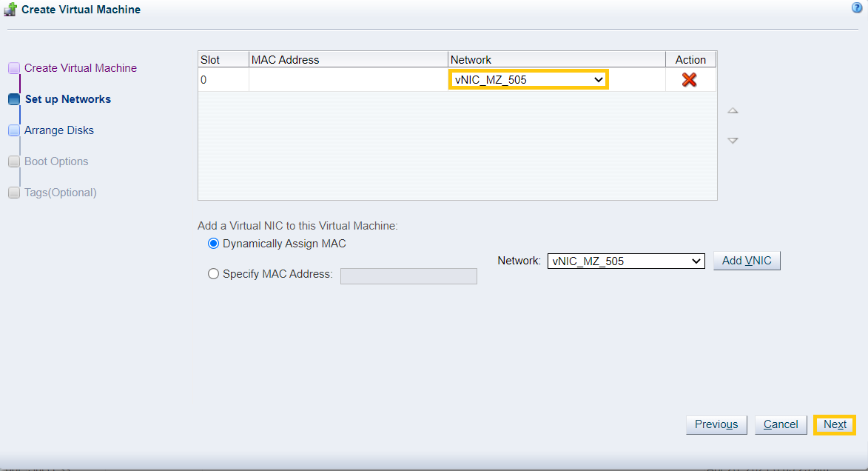Go to Set up Networks step
This screenshot has width=868, height=471.
[x=68, y=99]
